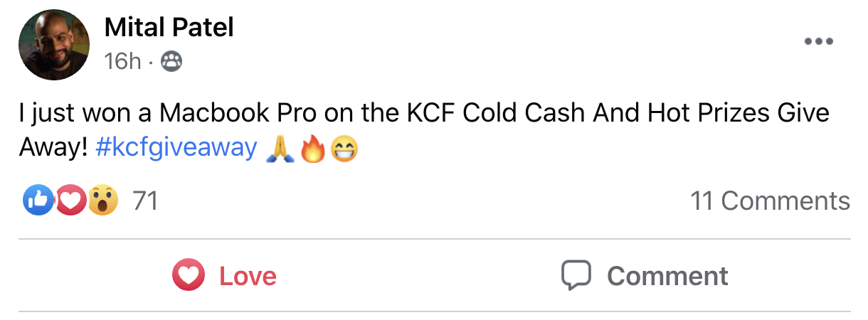View the 71 reactions count list

(145, 201)
